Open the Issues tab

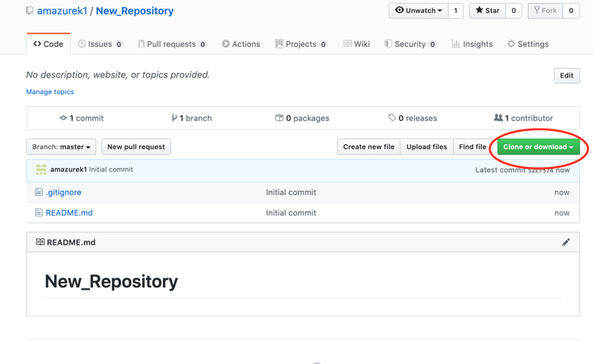coord(100,44)
